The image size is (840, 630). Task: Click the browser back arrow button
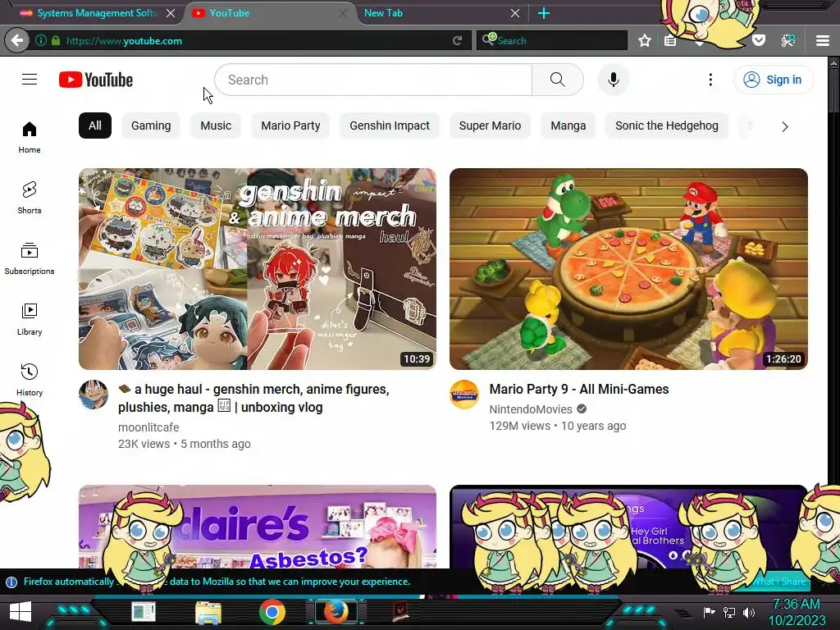17,40
